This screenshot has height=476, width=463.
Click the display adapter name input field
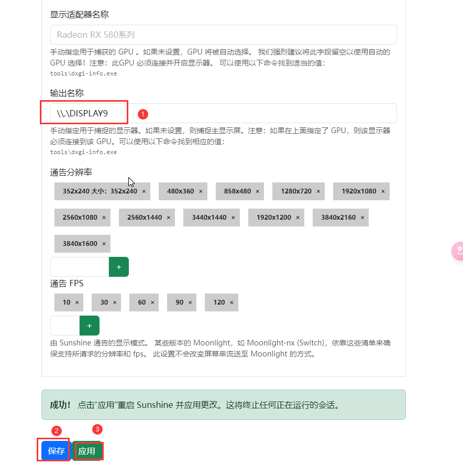click(x=224, y=35)
